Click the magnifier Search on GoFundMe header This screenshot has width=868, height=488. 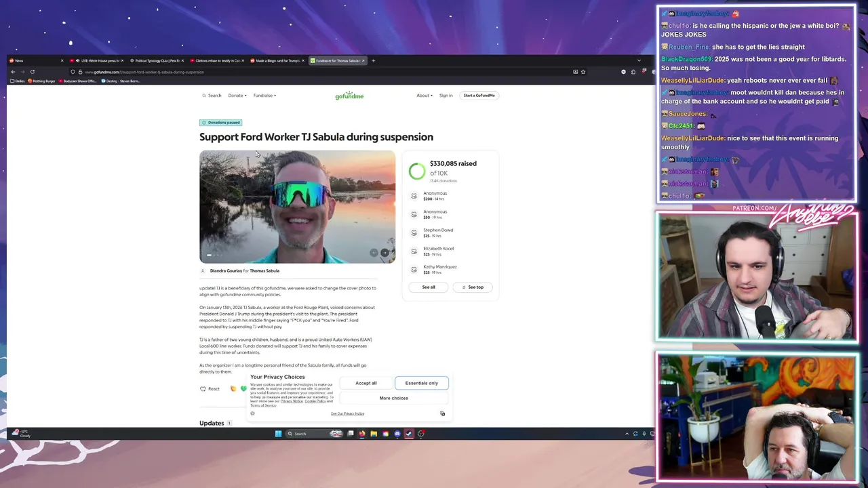point(212,96)
